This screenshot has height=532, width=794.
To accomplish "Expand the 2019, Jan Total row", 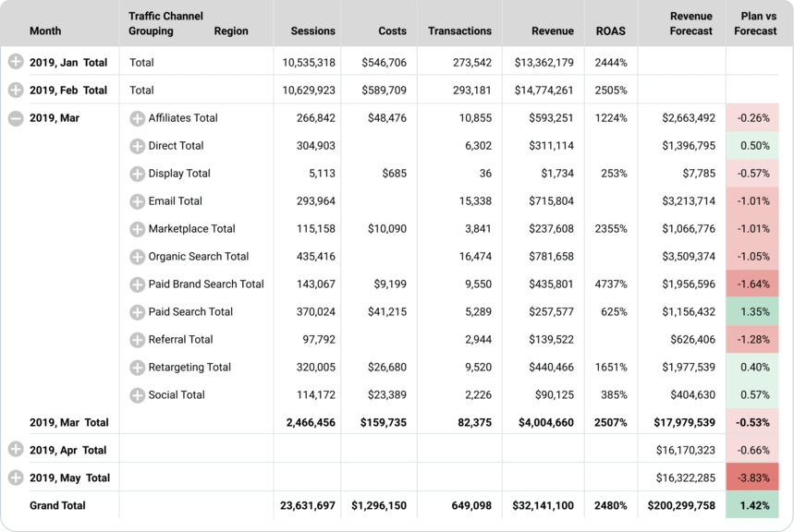I will pyautogui.click(x=16, y=62).
